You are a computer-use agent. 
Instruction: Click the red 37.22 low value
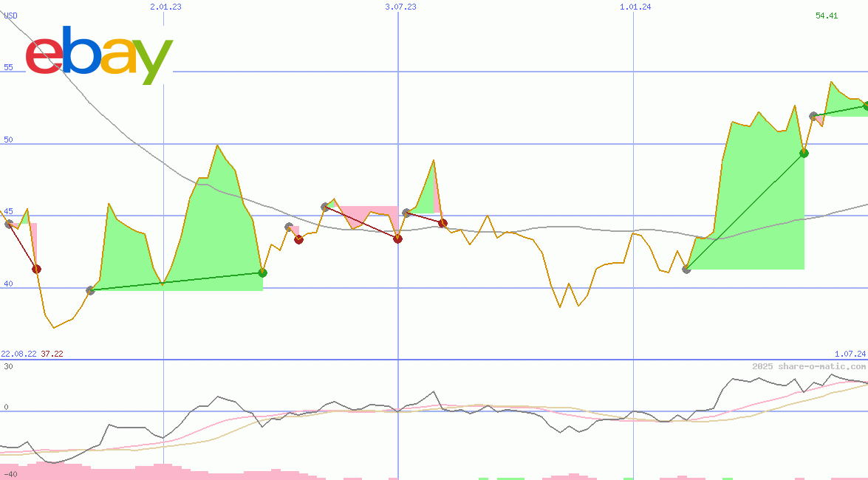(52, 354)
